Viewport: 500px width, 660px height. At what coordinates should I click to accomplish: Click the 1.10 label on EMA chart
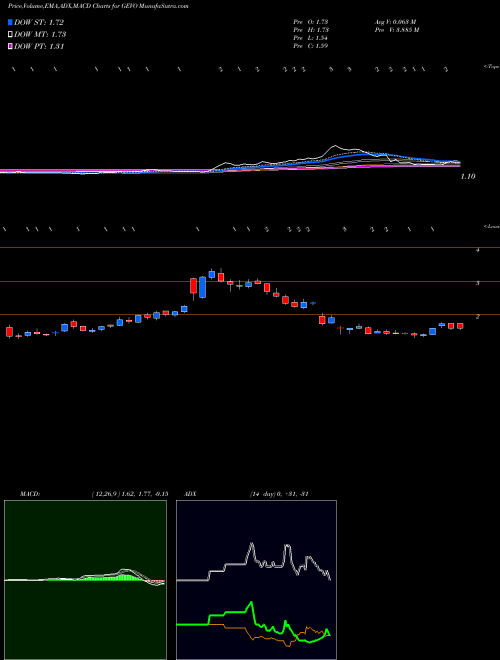(x=468, y=177)
